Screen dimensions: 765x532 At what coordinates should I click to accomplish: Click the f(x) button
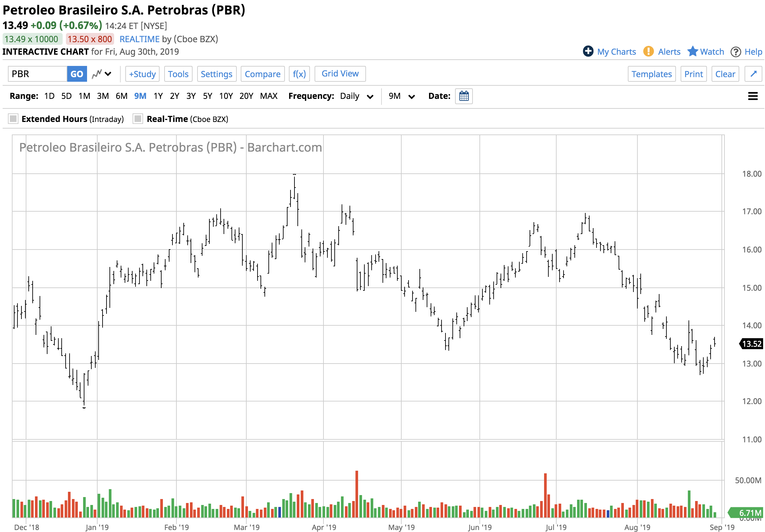[299, 74]
